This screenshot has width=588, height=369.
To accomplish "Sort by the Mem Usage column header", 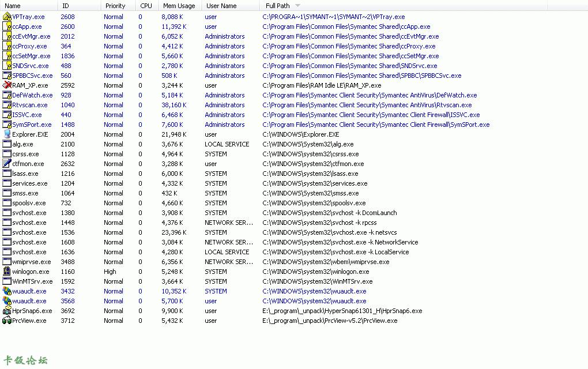I will [x=180, y=6].
